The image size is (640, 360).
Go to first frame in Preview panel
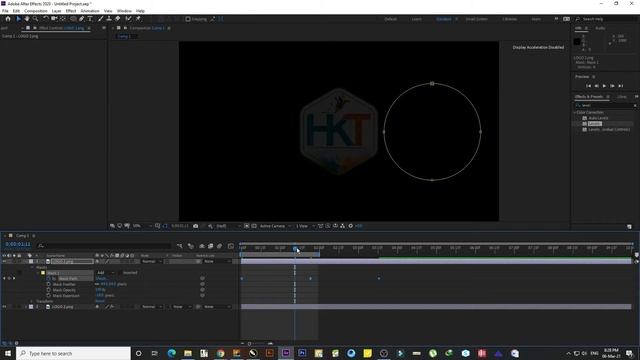tap(588, 86)
